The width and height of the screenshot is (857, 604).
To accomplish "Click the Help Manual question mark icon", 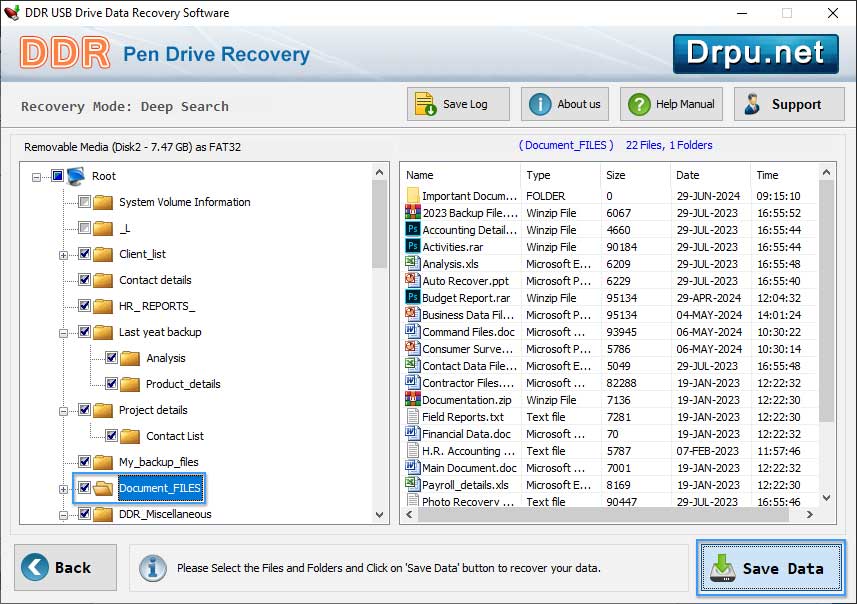I will tap(639, 104).
